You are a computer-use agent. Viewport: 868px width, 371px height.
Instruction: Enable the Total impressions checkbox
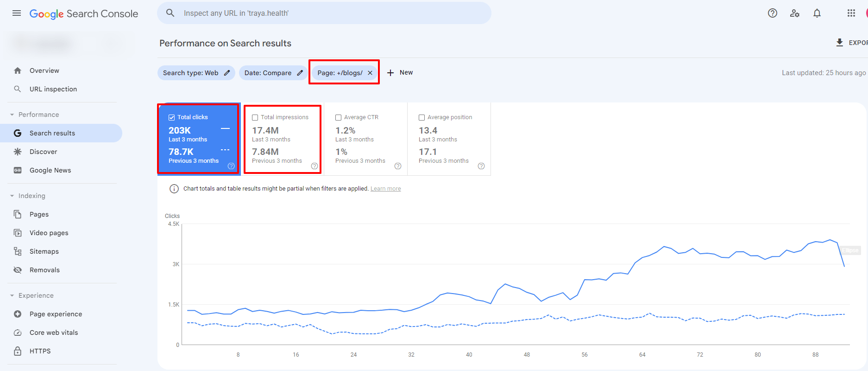point(255,117)
